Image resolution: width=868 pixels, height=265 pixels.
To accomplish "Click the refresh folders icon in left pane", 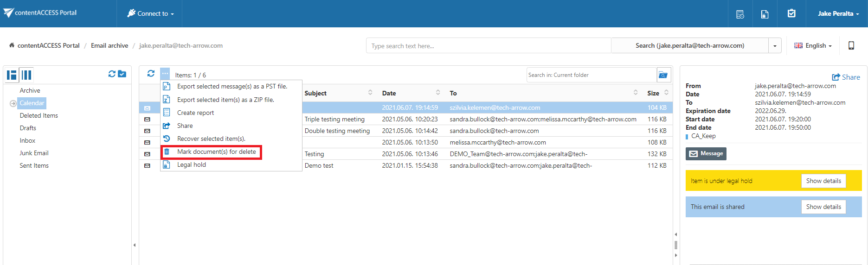I will 112,74.
